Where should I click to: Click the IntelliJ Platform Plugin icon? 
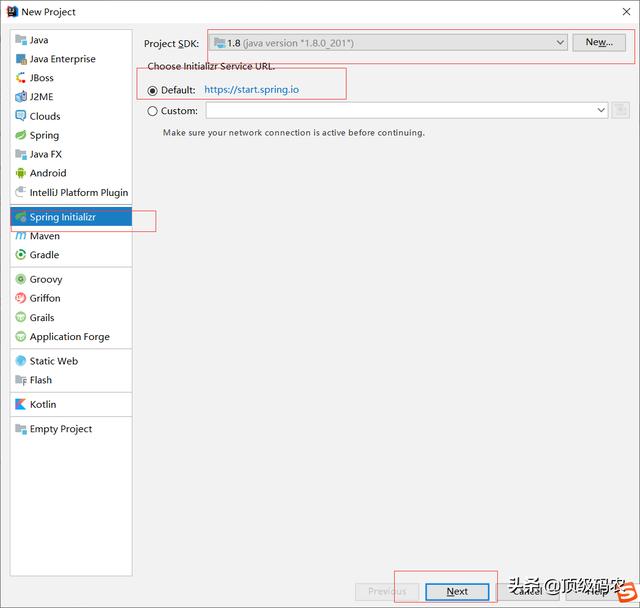click(21, 192)
